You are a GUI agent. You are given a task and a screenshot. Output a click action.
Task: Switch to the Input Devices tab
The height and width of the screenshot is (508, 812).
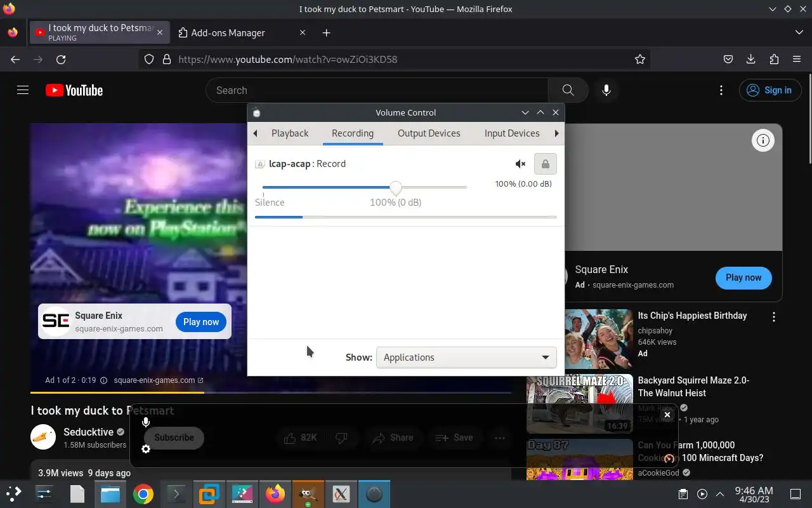[512, 133]
